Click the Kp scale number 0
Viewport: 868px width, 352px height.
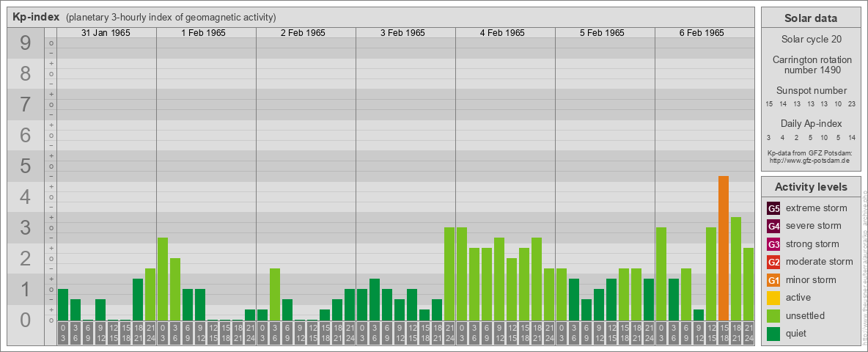tap(25, 320)
